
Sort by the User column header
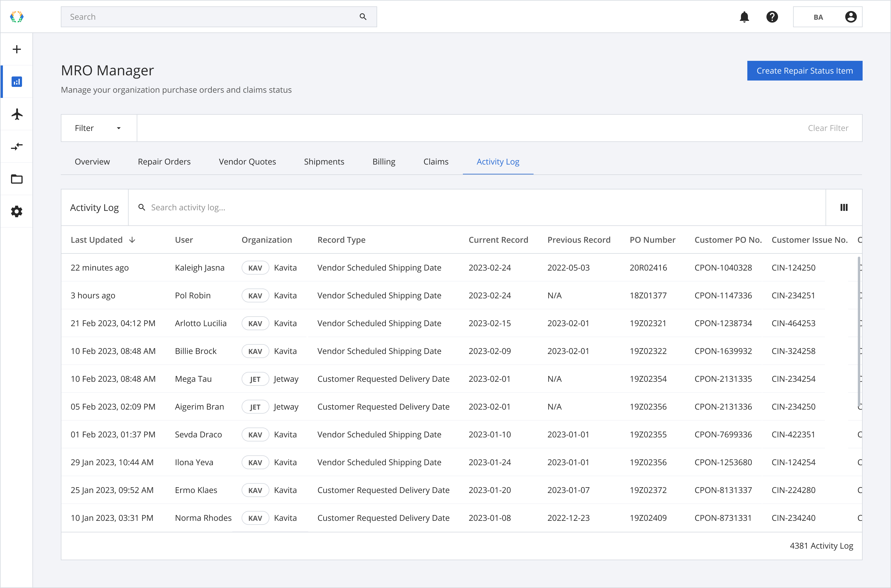[x=184, y=240]
